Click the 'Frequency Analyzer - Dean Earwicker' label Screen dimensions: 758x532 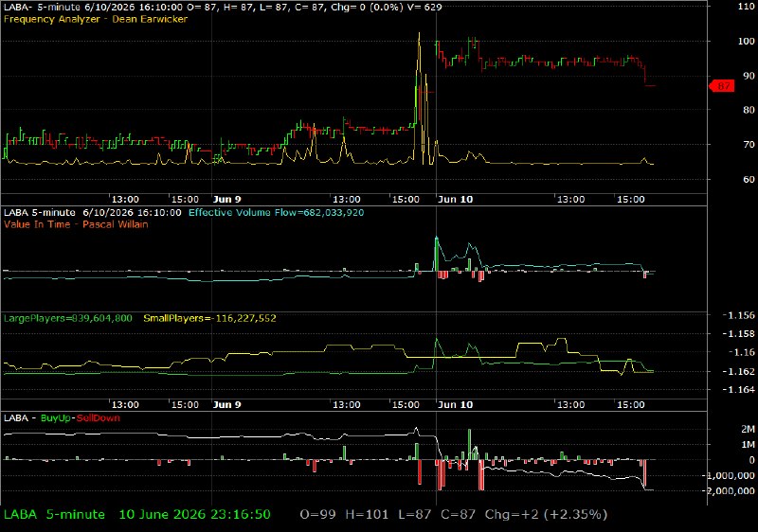(x=96, y=19)
